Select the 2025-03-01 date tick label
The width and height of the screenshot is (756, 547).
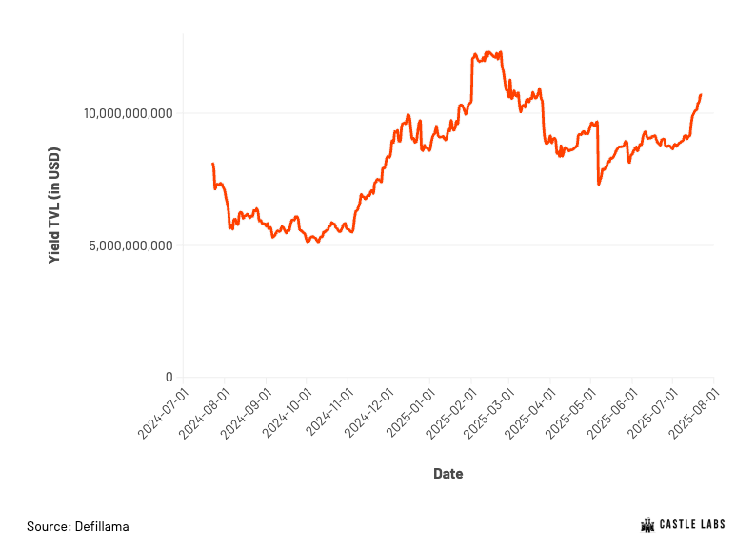click(488, 414)
